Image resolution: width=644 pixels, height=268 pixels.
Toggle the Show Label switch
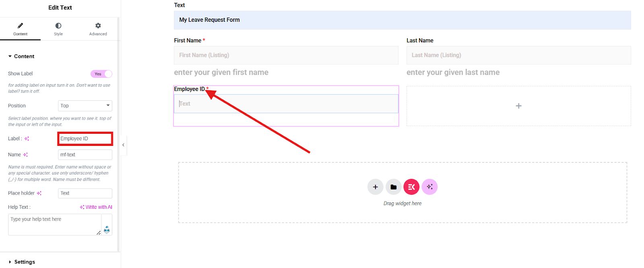pos(101,74)
